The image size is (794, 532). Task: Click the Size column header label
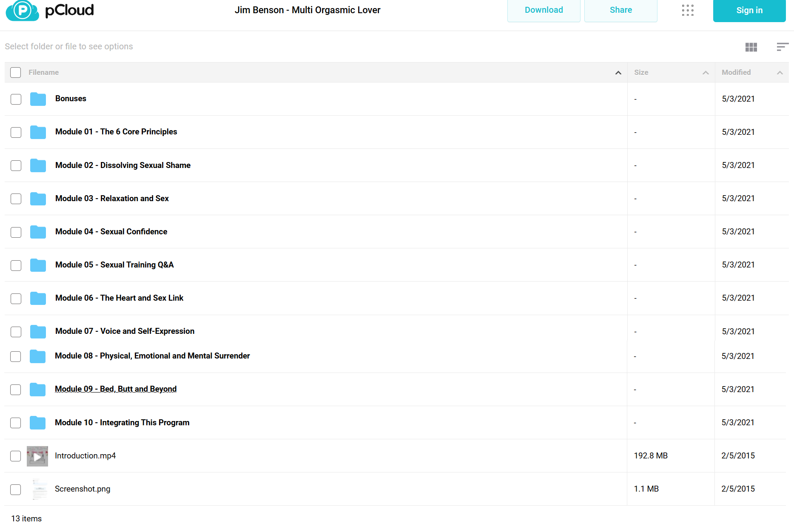click(x=641, y=73)
